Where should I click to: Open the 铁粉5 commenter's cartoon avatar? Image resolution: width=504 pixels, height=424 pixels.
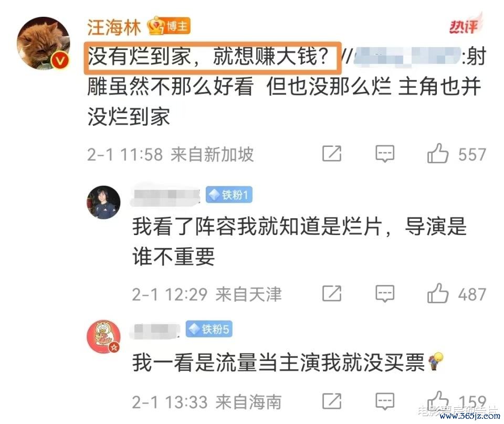point(103,337)
